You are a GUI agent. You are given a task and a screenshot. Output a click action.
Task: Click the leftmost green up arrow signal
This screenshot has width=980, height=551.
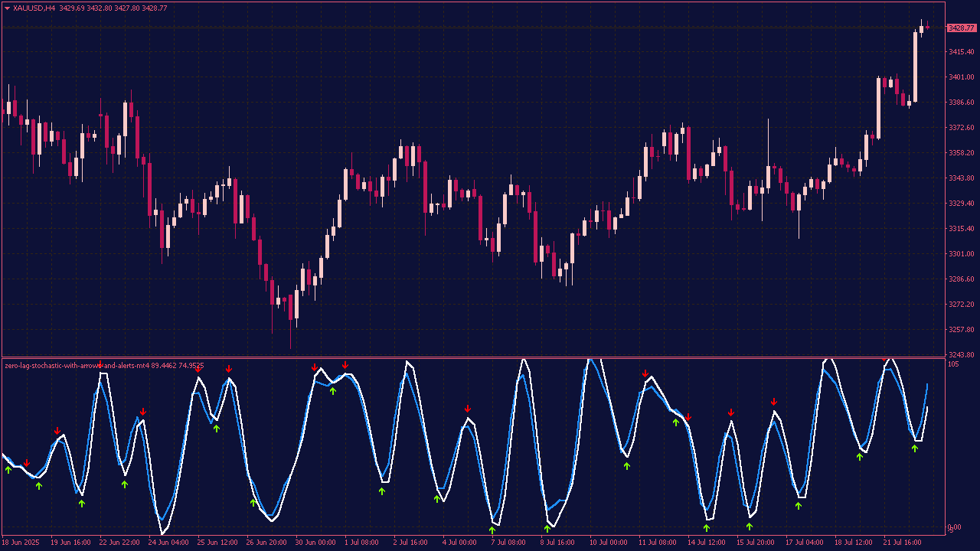click(8, 469)
